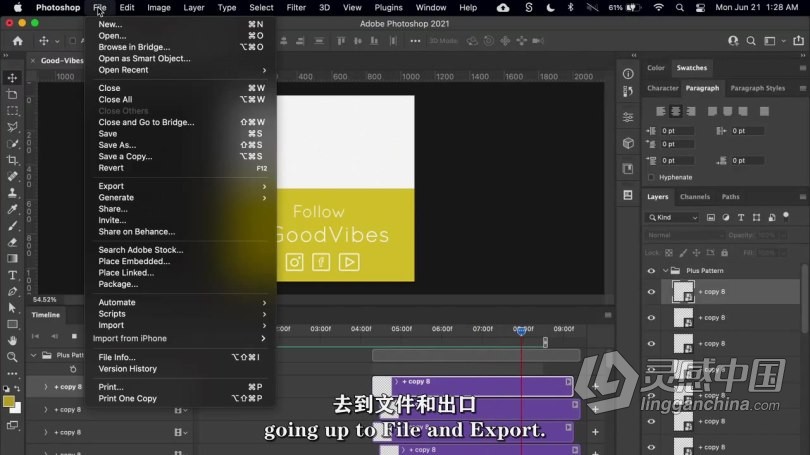
Task: Choose Version History menu item
Action: click(x=128, y=369)
